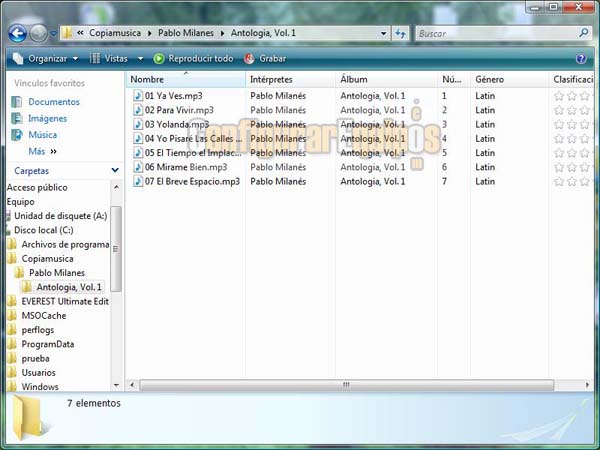Open the Imágenes favorite link
The height and width of the screenshot is (450, 600).
click(47, 119)
